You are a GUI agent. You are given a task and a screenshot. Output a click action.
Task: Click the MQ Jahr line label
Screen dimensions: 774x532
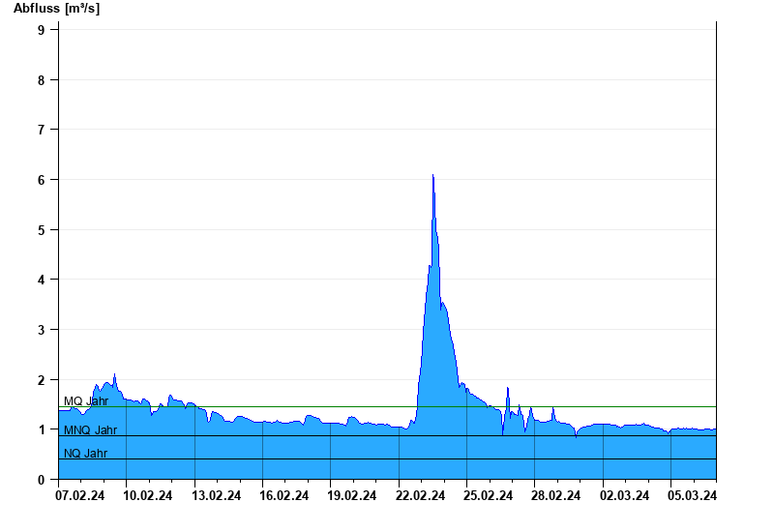tap(86, 401)
